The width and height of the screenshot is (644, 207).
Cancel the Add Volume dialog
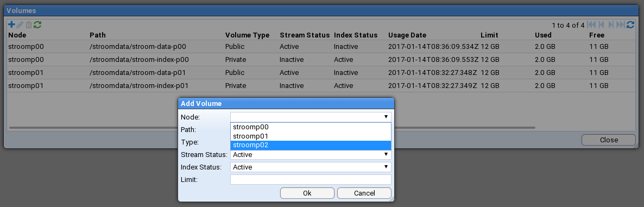tap(364, 193)
